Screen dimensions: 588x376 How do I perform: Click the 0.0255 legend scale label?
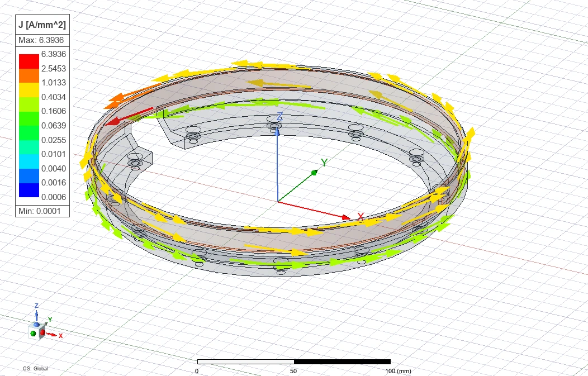click(54, 140)
